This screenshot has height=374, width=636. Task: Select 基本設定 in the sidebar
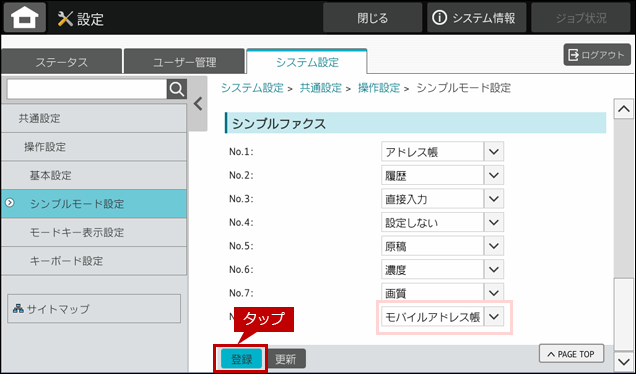click(x=94, y=175)
